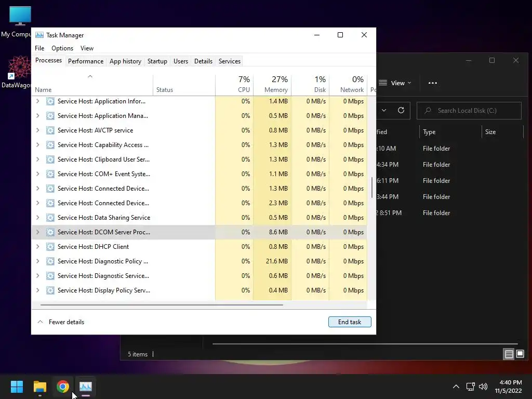Click the 5 items status text

(x=137, y=354)
